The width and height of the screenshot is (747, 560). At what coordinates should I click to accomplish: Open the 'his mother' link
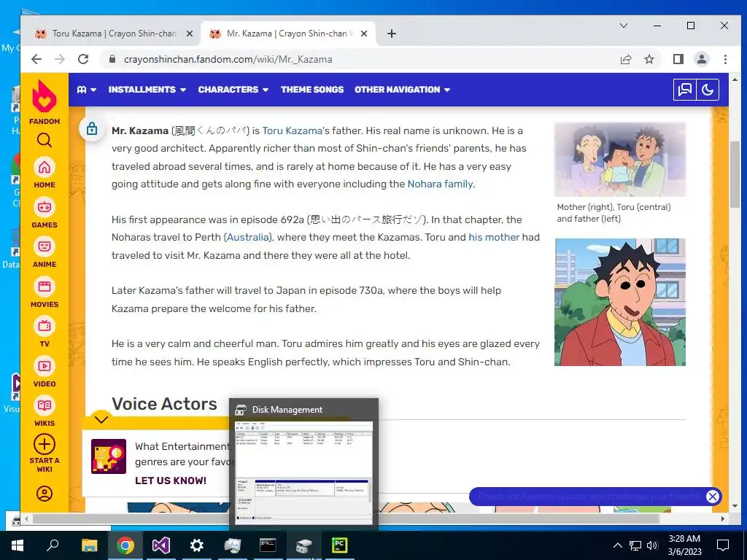(x=494, y=237)
